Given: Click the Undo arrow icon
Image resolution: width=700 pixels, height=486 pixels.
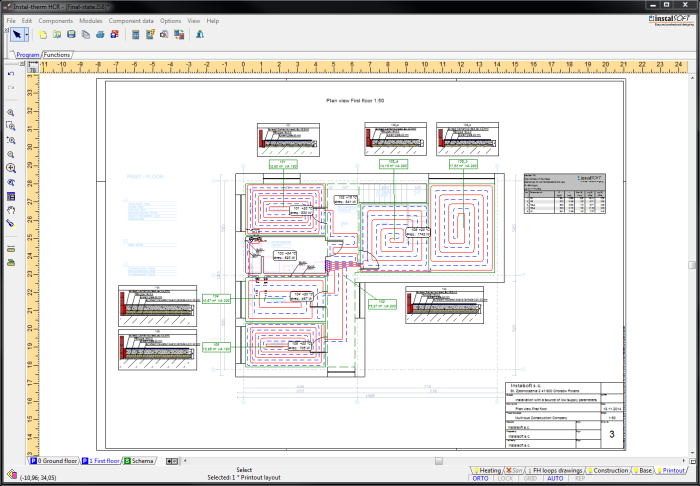Looking at the screenshot, I should [11, 73].
